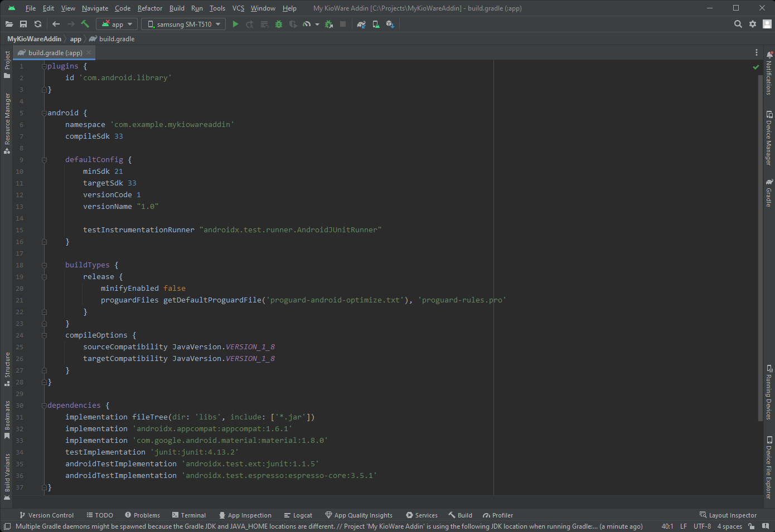This screenshot has width=775, height=532.
Task: Click the editor vertical scrollbar
Action: pos(760,248)
